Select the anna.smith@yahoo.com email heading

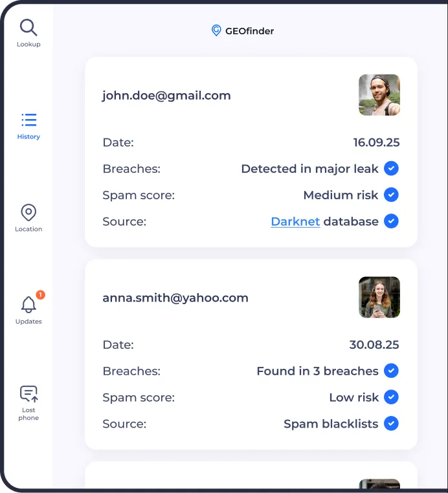(175, 298)
